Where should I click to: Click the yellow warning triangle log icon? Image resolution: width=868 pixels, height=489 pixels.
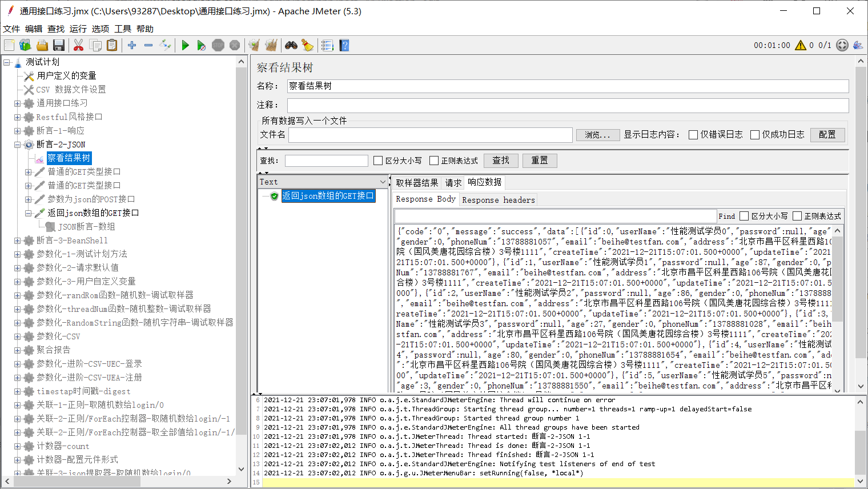click(801, 45)
